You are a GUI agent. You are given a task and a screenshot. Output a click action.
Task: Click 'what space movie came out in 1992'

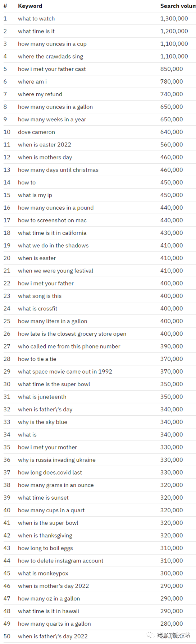click(x=65, y=372)
